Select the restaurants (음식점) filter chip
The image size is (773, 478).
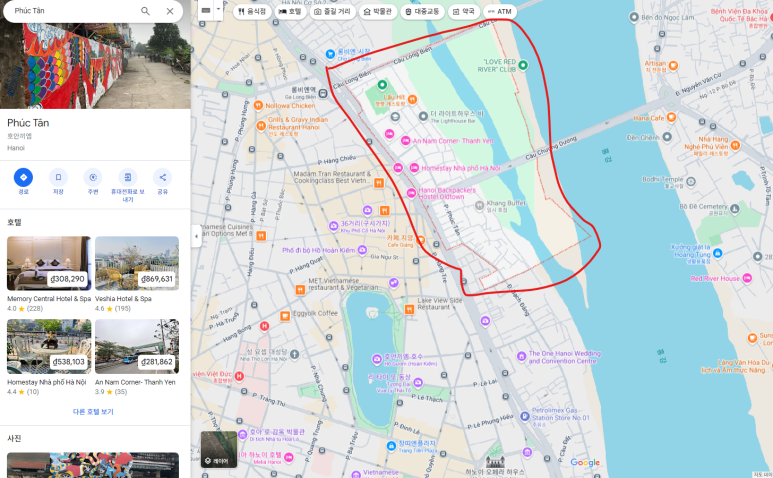pyautogui.click(x=252, y=12)
